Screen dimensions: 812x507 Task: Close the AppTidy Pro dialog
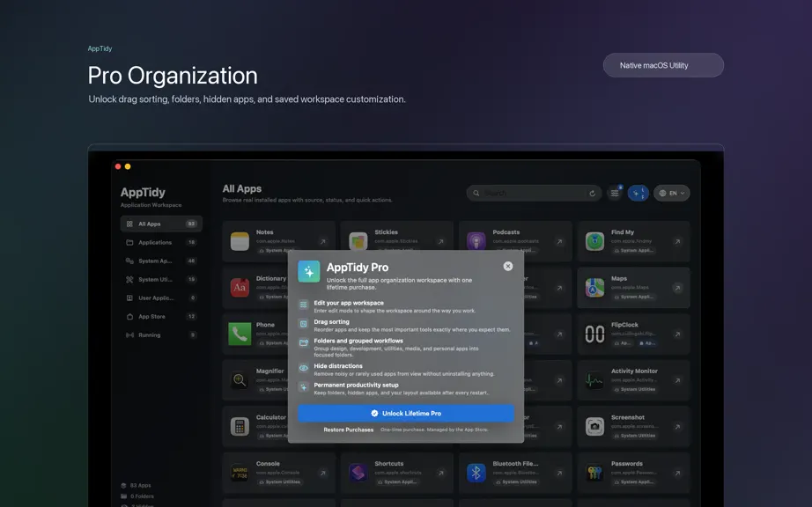coord(508,266)
